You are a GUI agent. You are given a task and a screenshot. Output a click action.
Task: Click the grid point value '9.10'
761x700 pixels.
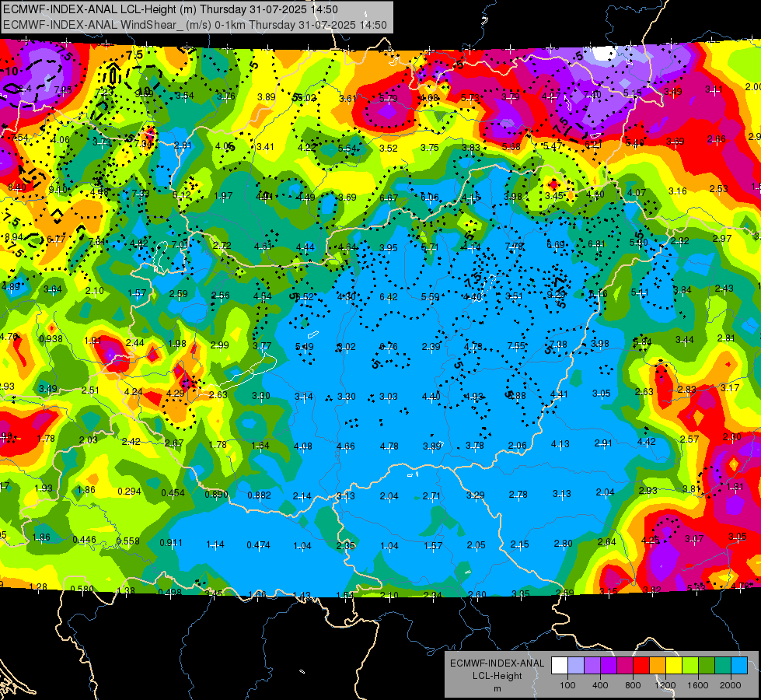[x=58, y=189]
